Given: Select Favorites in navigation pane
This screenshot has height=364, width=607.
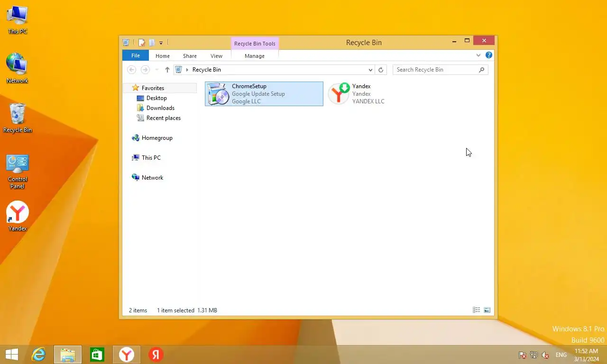Looking at the screenshot, I should pos(160,88).
